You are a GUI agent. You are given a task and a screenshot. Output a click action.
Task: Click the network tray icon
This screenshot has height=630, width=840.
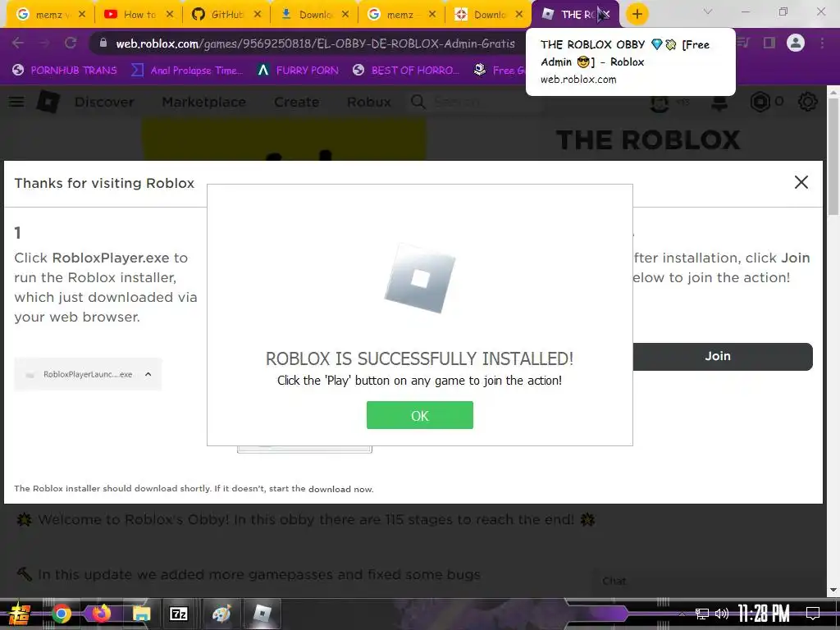(701, 614)
